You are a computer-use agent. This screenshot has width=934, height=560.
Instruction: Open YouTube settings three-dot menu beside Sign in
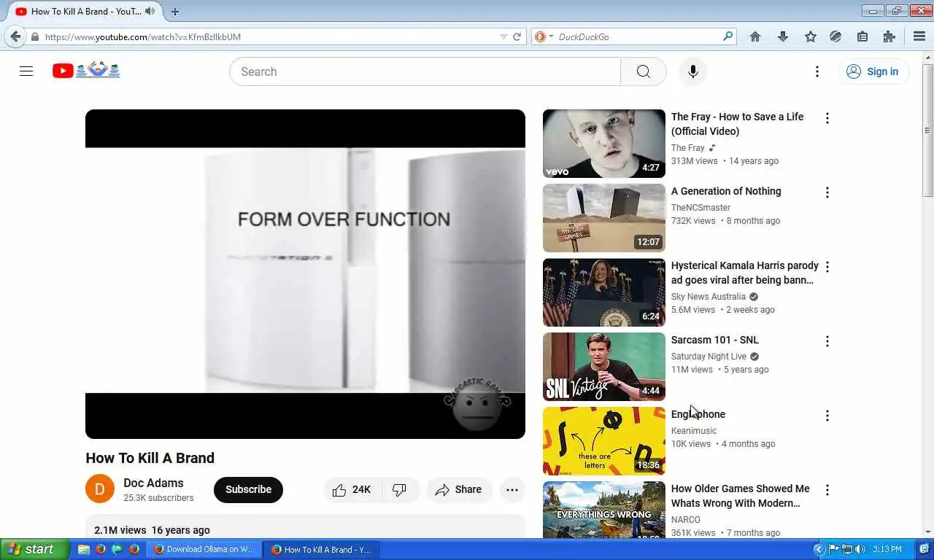817,71
